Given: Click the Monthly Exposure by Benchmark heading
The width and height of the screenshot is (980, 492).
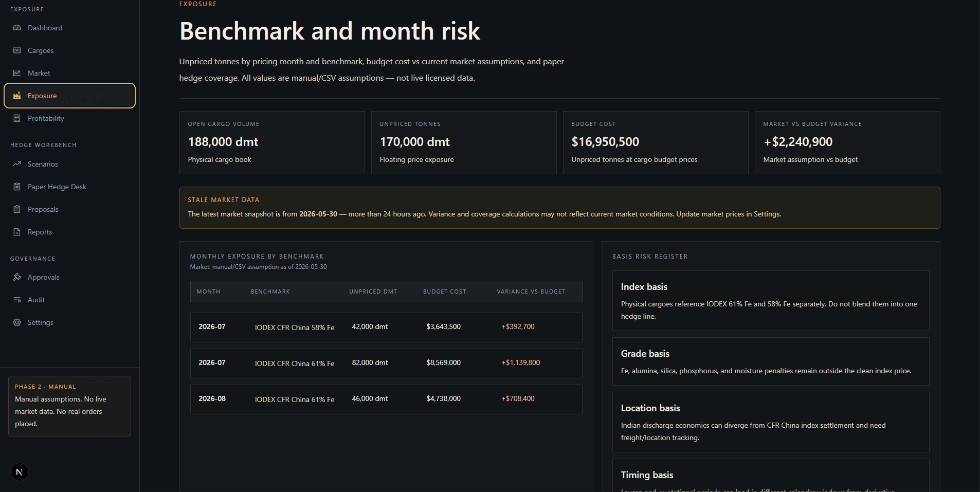Looking at the screenshot, I should pyautogui.click(x=257, y=256).
